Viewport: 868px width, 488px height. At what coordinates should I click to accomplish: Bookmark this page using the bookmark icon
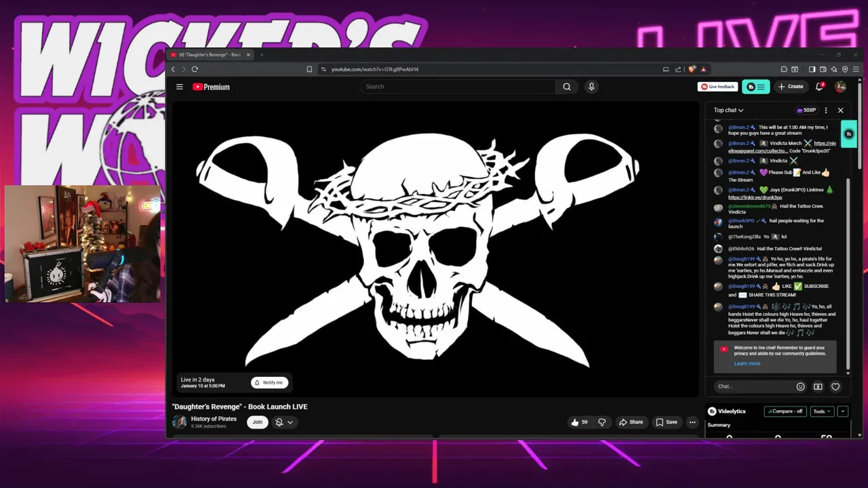309,69
